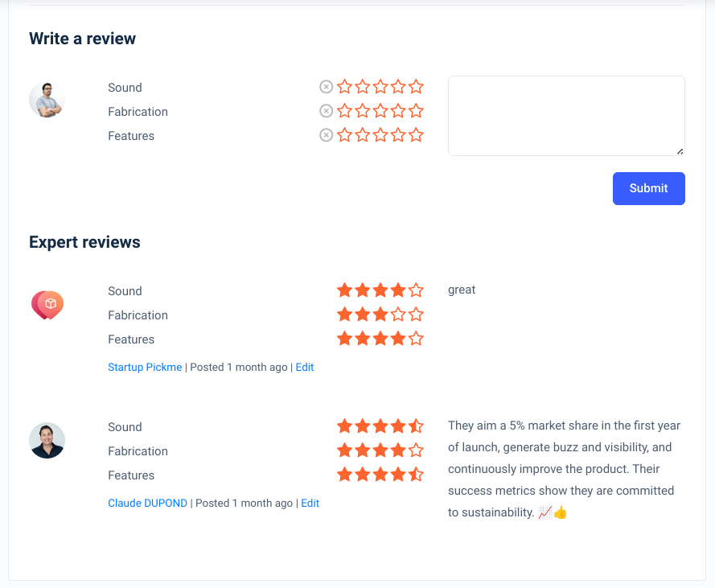Rate Sound five stars in the review form

coord(416,87)
